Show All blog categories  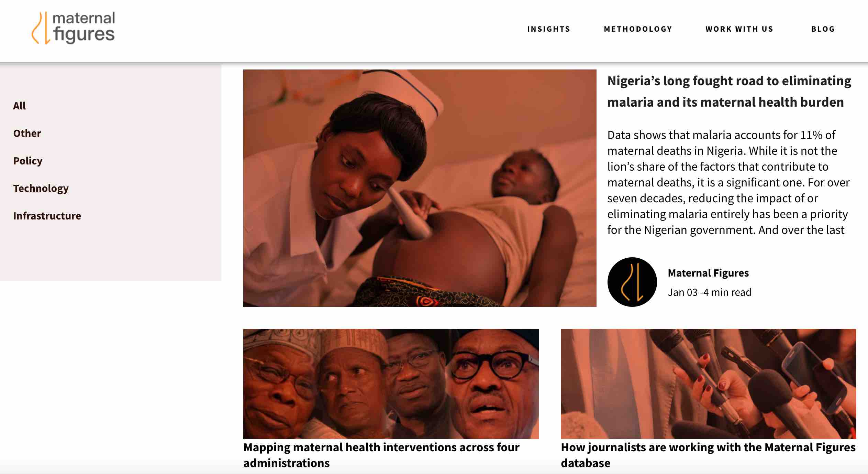pyautogui.click(x=20, y=106)
